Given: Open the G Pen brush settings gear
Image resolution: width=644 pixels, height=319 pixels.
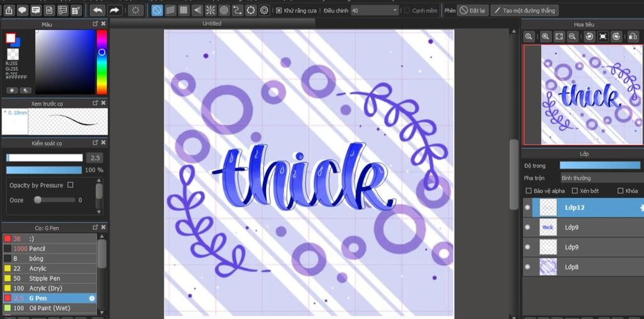Looking at the screenshot, I should pos(92,298).
